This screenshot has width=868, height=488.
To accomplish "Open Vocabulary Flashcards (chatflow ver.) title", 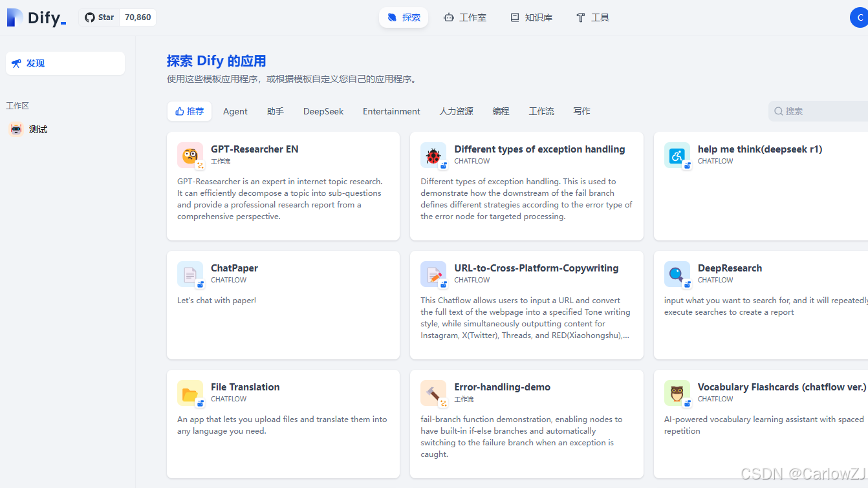I will pos(782,387).
